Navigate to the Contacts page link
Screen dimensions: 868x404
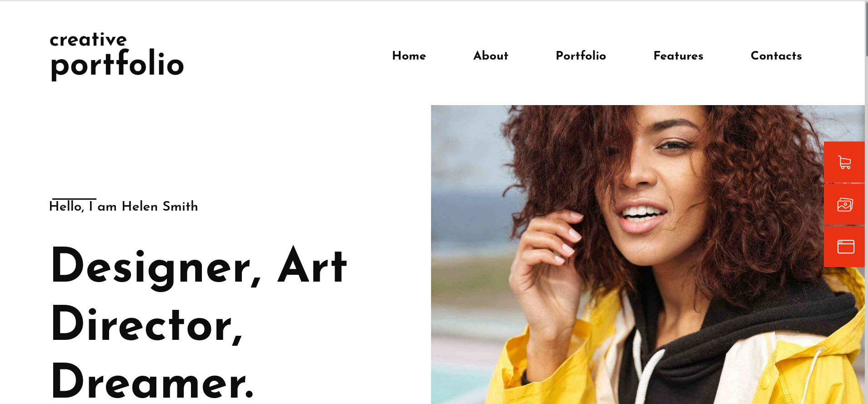pos(776,56)
